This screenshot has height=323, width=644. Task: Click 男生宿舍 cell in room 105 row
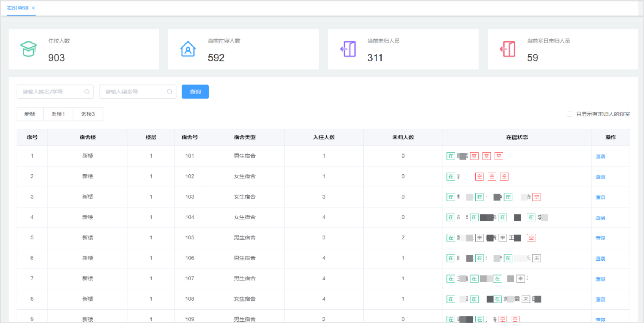[245, 238]
